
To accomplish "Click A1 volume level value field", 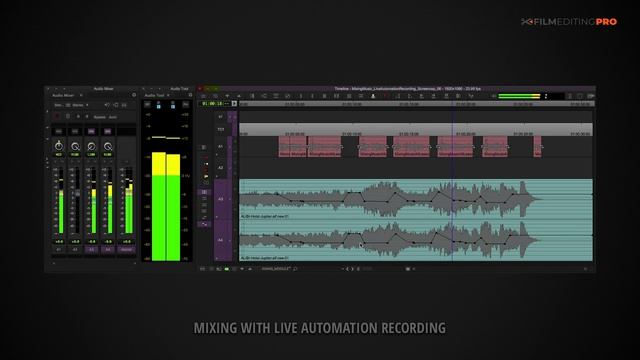I will [x=59, y=242].
